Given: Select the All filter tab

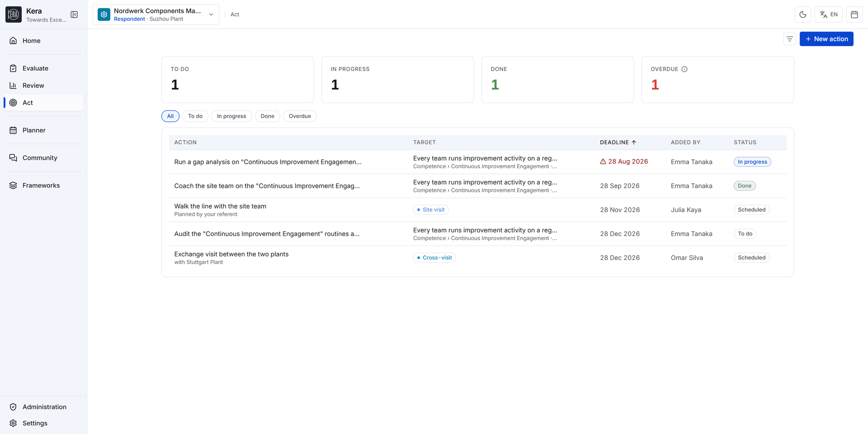Looking at the screenshot, I should [x=170, y=116].
